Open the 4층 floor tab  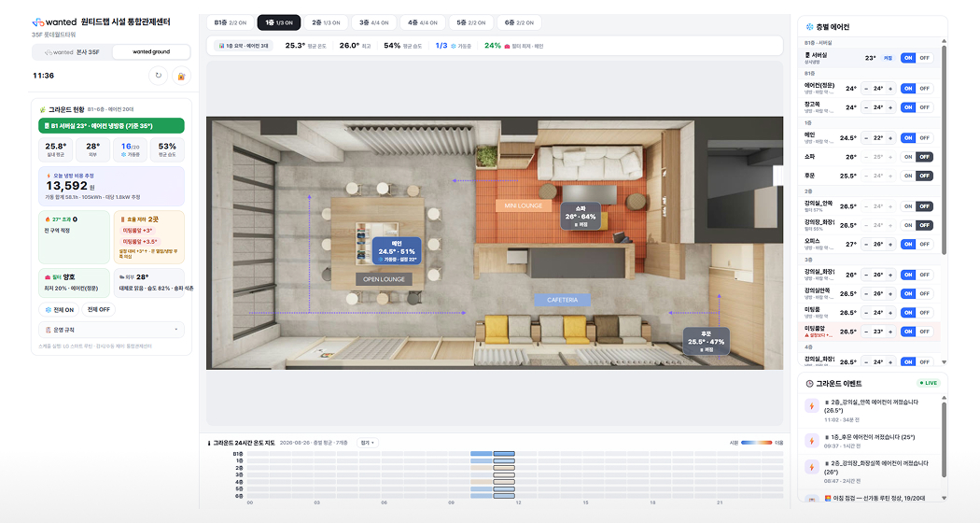[423, 22]
